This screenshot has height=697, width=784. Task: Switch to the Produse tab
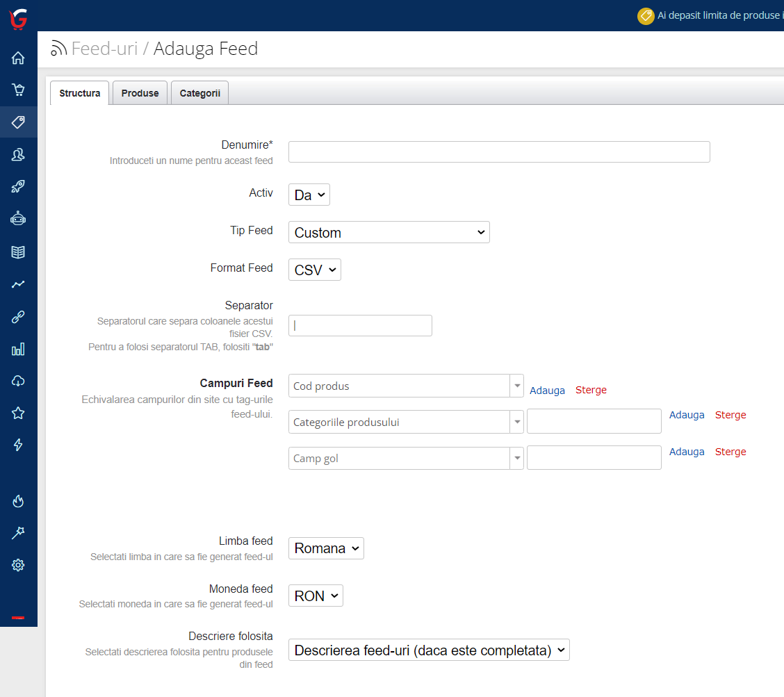point(140,93)
